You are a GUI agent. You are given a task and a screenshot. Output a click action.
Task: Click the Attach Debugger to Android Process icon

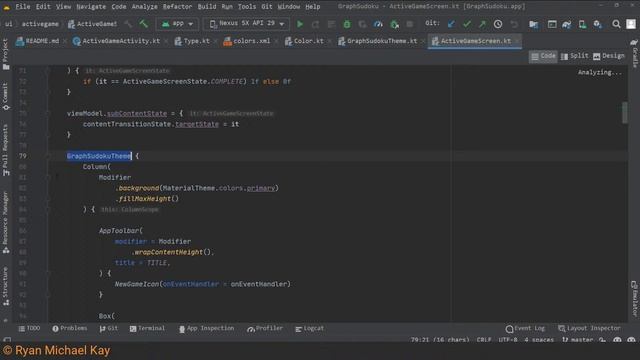(x=394, y=24)
